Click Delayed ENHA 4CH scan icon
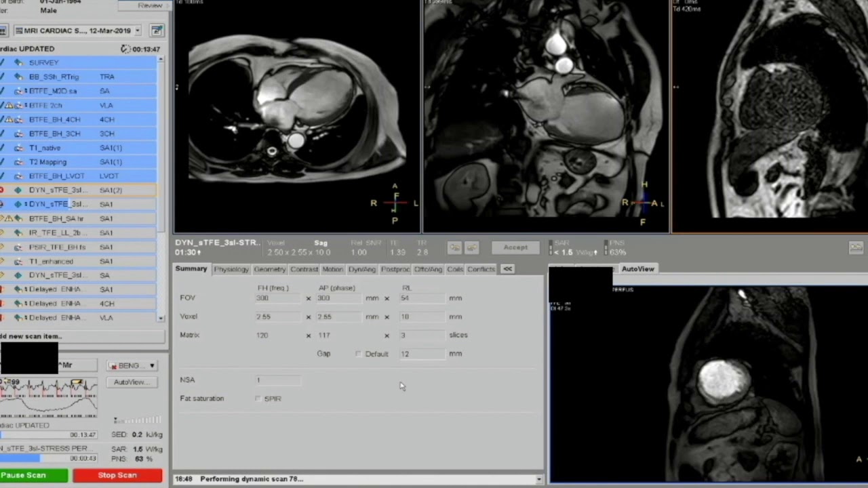The image size is (868, 488). point(18,304)
